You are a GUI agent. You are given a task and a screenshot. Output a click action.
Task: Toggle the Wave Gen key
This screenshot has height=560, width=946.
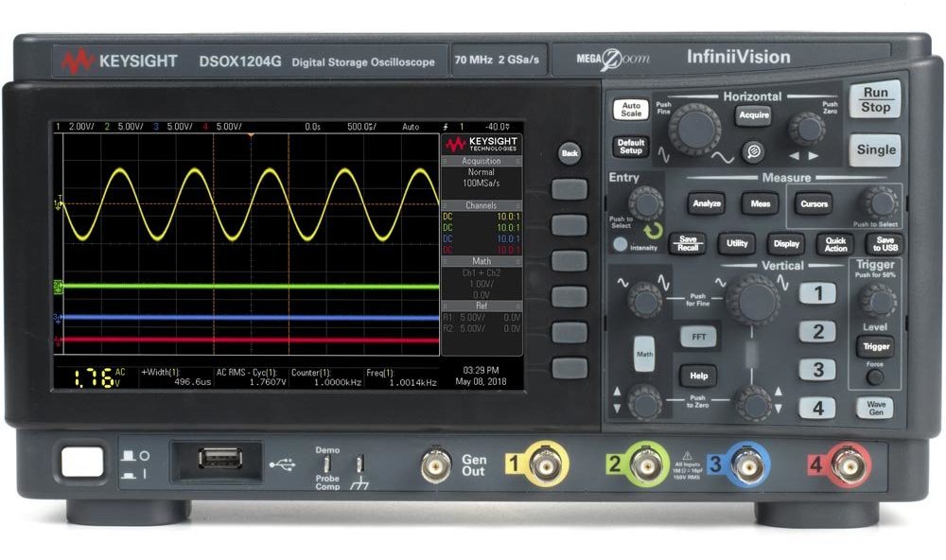[875, 409]
